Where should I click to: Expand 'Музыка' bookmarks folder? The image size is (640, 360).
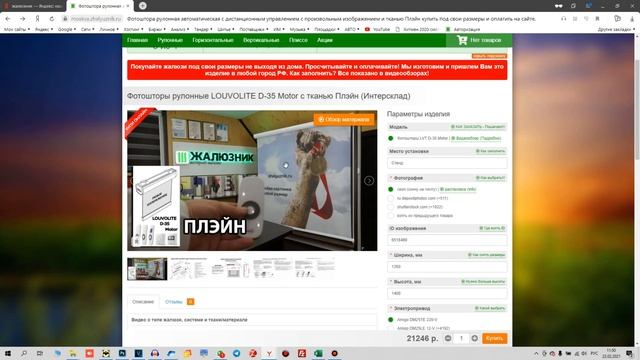pyautogui.click(x=299, y=29)
